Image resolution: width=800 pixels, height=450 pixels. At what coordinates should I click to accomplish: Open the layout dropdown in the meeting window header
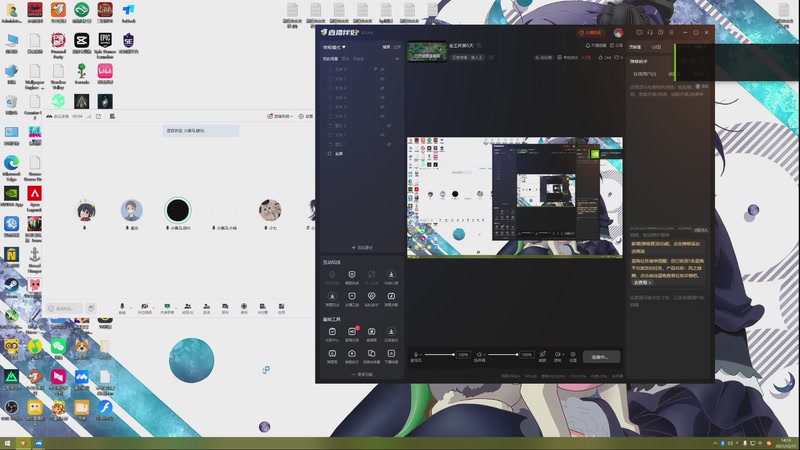280,116
